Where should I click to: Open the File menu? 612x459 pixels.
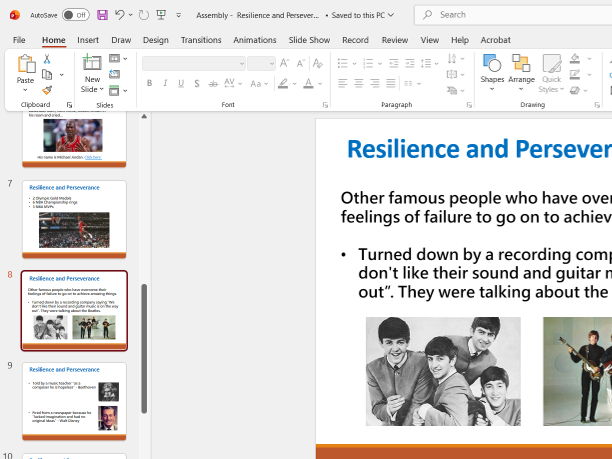pos(19,40)
